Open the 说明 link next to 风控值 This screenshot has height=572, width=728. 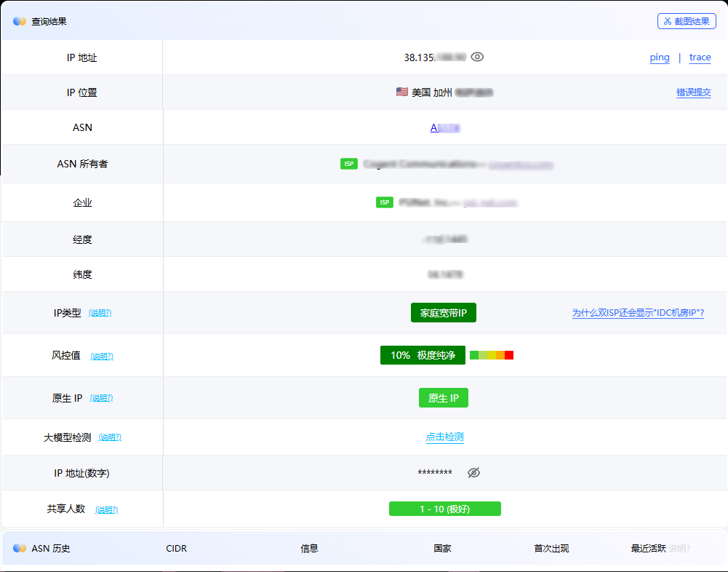tap(102, 357)
